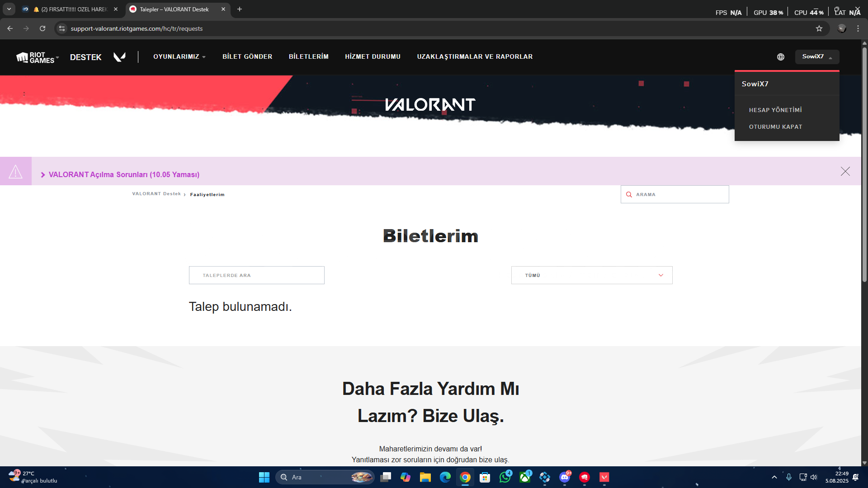Click the taskbar Ara search box

click(325, 477)
